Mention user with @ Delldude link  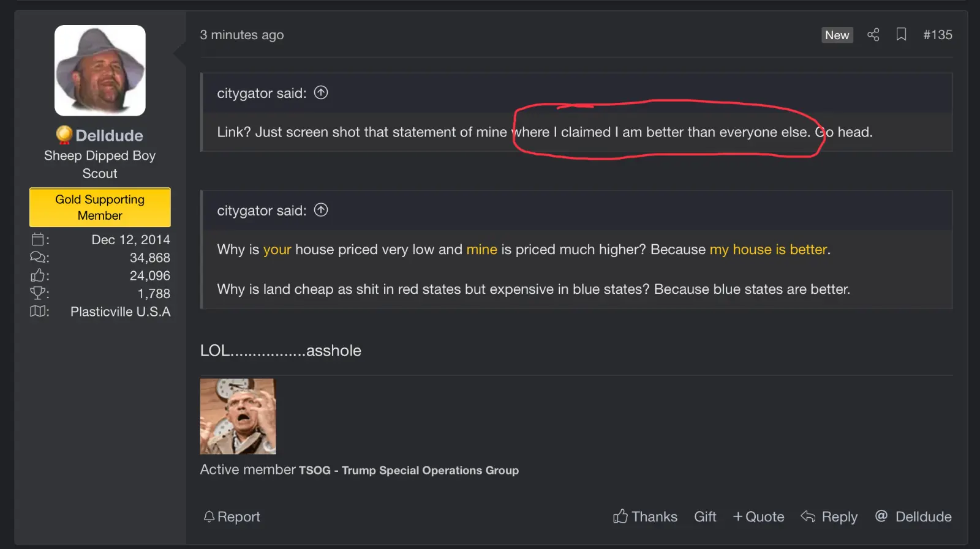[914, 517]
